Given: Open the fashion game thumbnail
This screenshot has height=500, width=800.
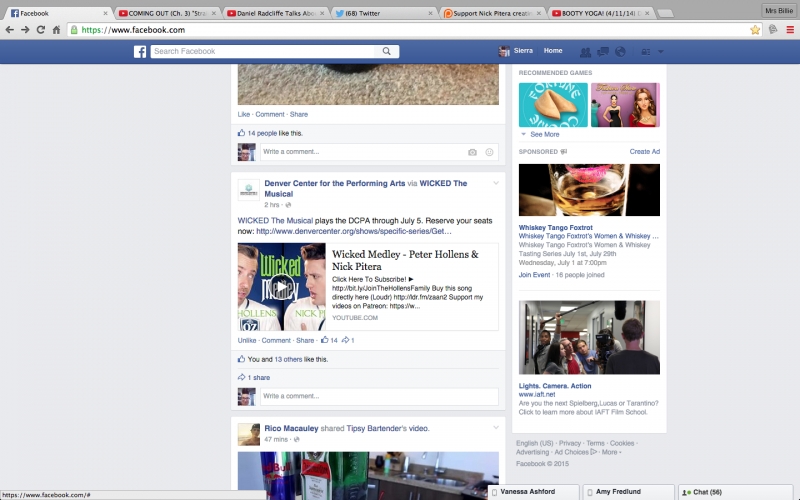Looking at the screenshot, I should click(x=625, y=105).
